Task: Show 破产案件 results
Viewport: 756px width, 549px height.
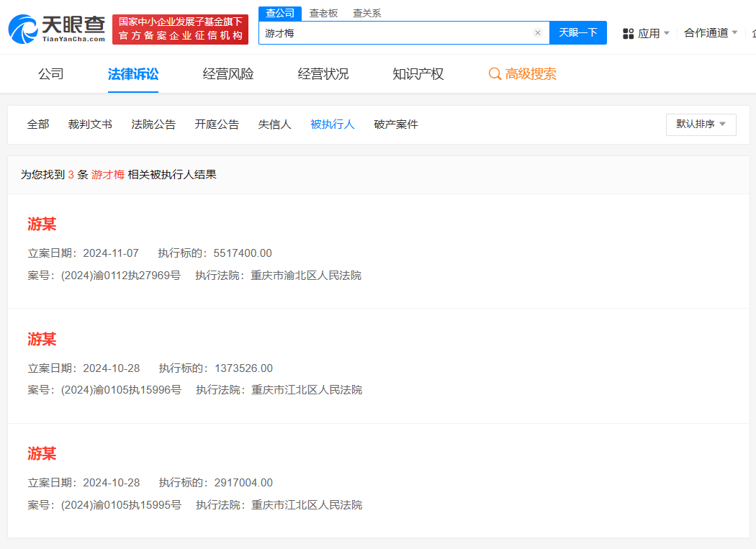Action: pos(395,124)
